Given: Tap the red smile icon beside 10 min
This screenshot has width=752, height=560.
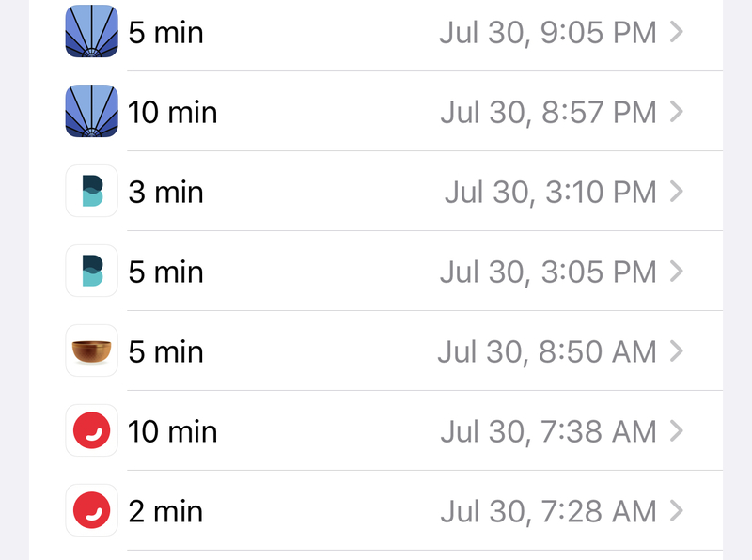Looking at the screenshot, I should (x=91, y=430).
